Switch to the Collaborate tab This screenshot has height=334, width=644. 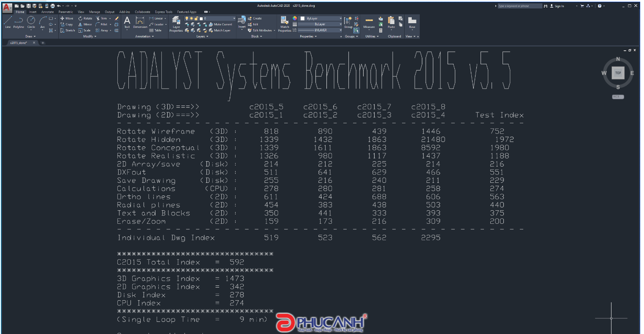(142, 12)
